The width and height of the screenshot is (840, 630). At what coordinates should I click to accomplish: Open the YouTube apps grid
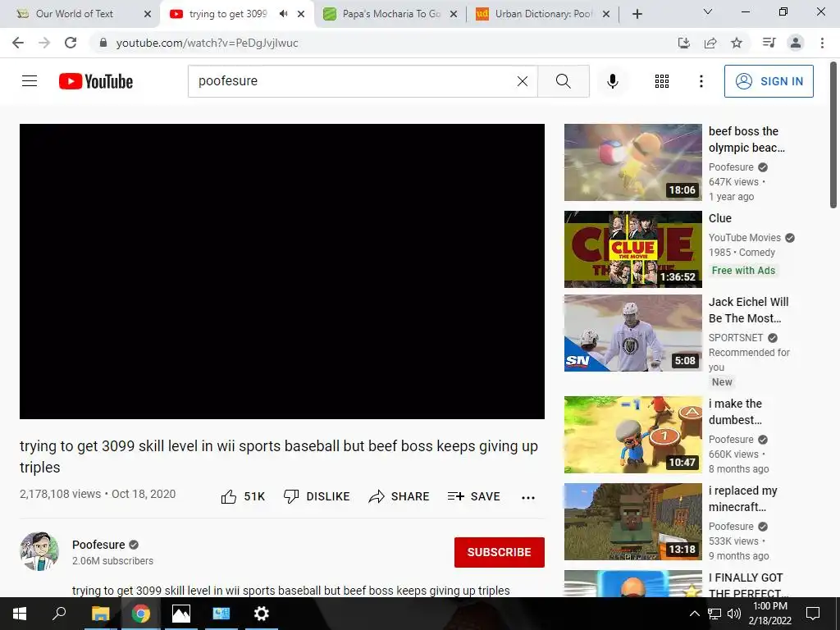pos(662,81)
